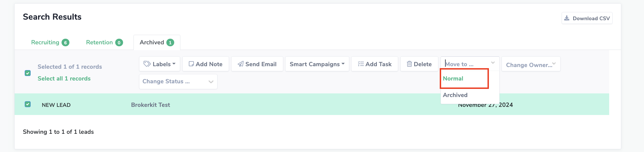Viewport: 644px width, 152px height.
Task: Click the download icon beside Download CSV
Action: coord(567,18)
